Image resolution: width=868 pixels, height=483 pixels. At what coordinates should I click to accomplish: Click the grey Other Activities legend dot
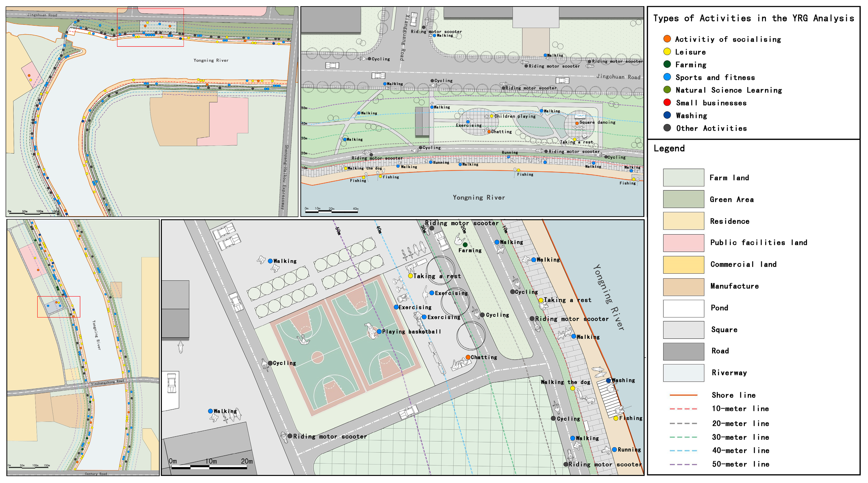click(667, 128)
